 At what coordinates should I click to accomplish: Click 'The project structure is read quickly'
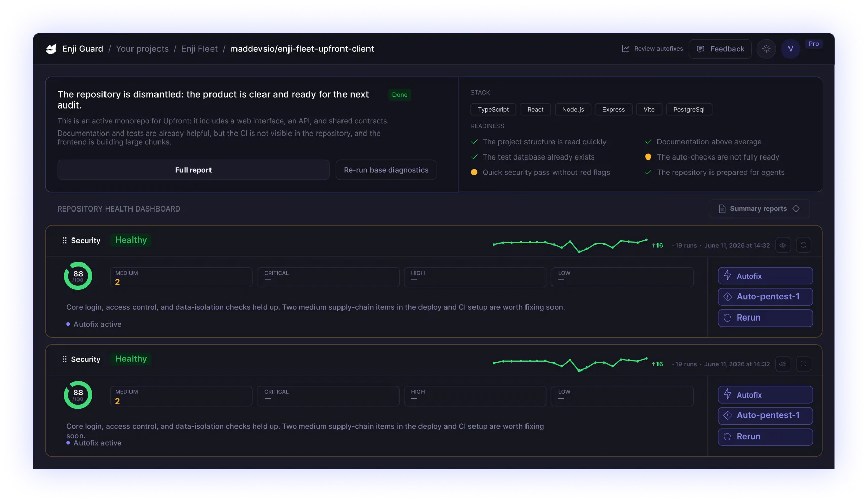click(x=544, y=142)
